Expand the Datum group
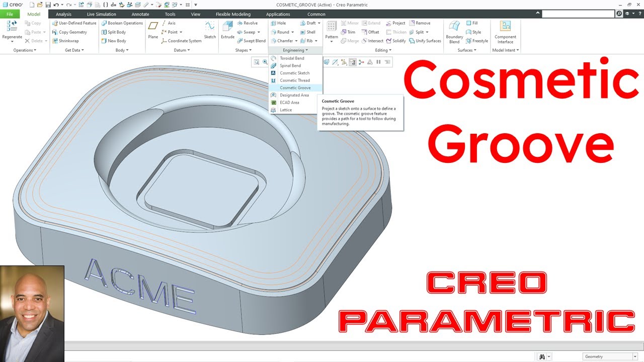This screenshot has width=644, height=362. [182, 50]
